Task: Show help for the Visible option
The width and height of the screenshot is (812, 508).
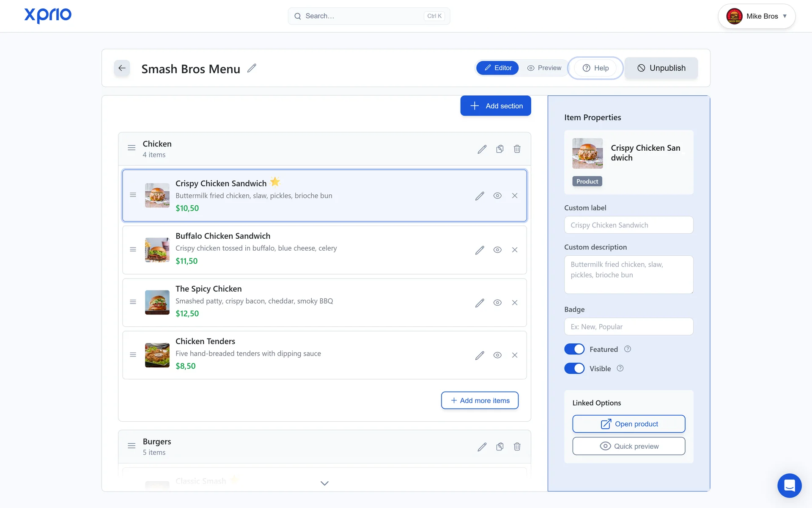Action: tap(620, 368)
